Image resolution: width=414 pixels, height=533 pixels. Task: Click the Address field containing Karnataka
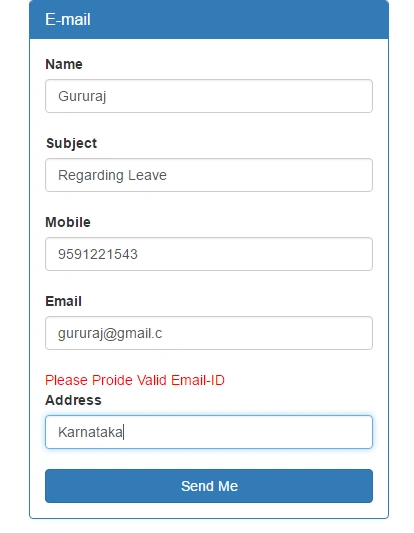[209, 432]
